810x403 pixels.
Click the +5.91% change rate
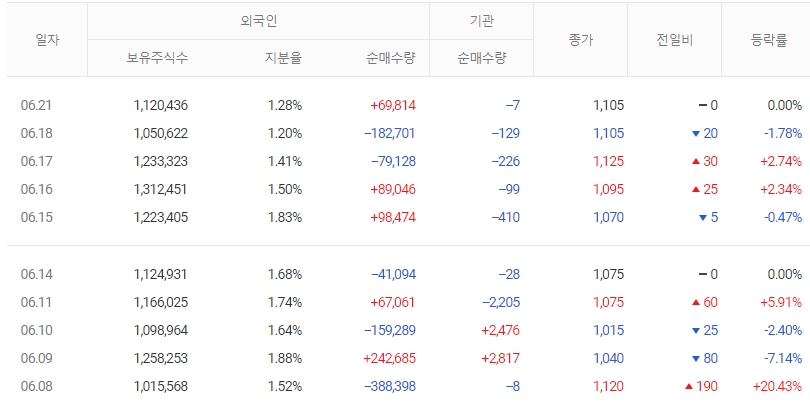(781, 302)
